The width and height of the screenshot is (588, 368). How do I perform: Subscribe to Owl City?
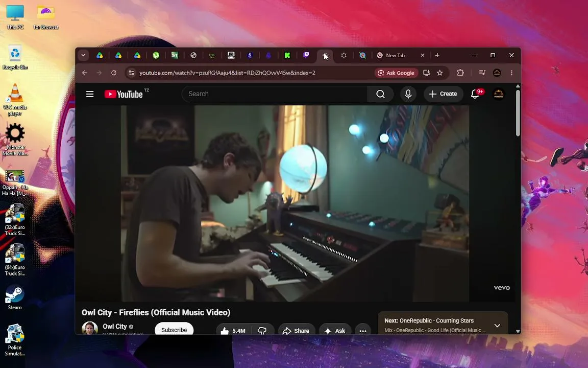point(174,329)
